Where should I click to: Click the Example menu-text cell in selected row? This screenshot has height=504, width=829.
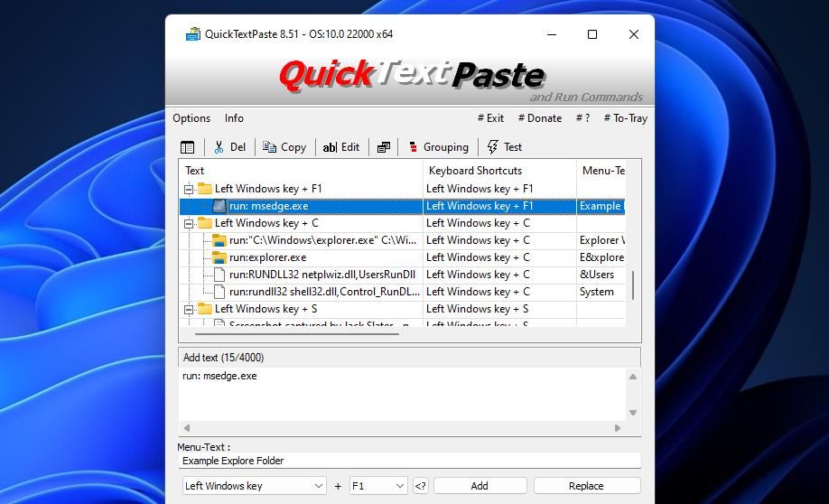point(601,206)
